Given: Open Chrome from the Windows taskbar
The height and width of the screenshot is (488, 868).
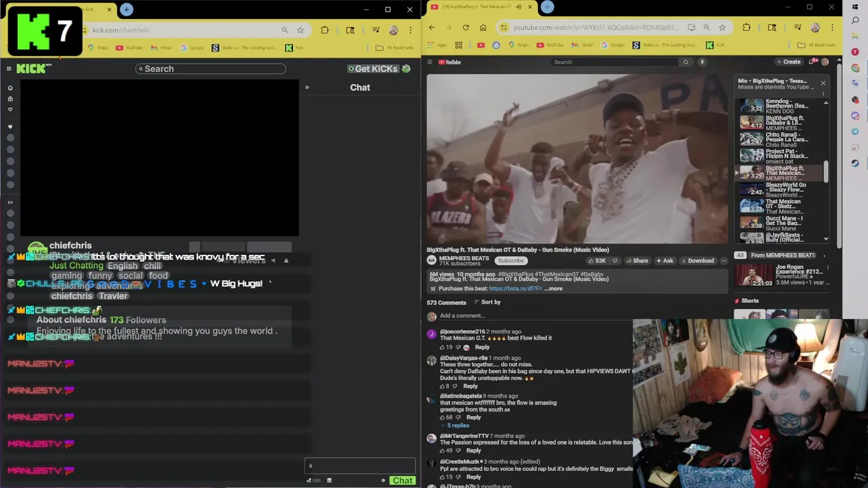Looking at the screenshot, I should coord(855,68).
